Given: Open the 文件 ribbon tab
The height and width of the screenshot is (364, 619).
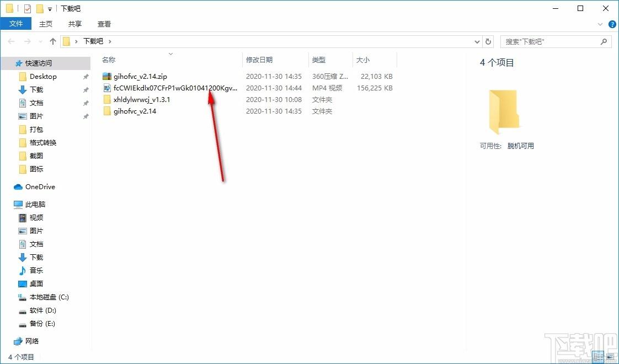Looking at the screenshot, I should click(x=16, y=24).
